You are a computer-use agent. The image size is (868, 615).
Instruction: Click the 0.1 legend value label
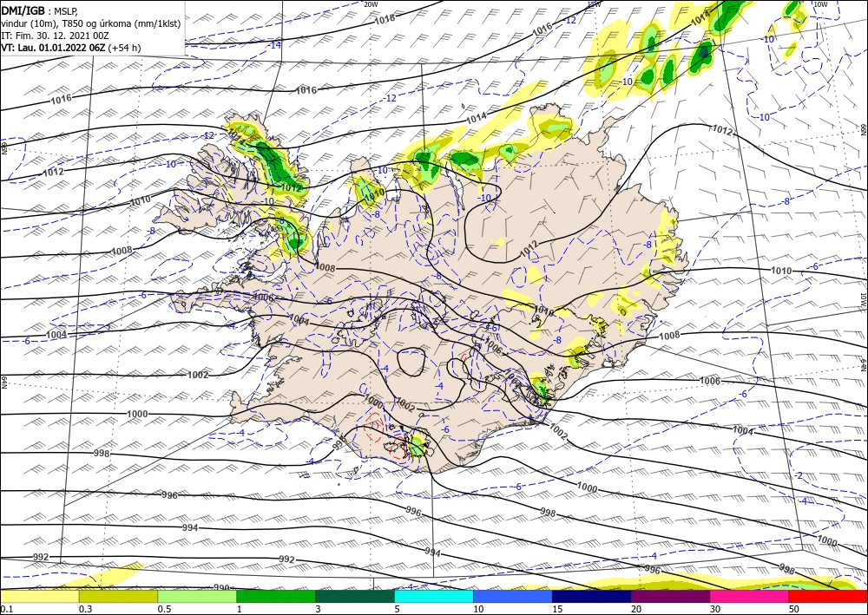tap(7, 609)
